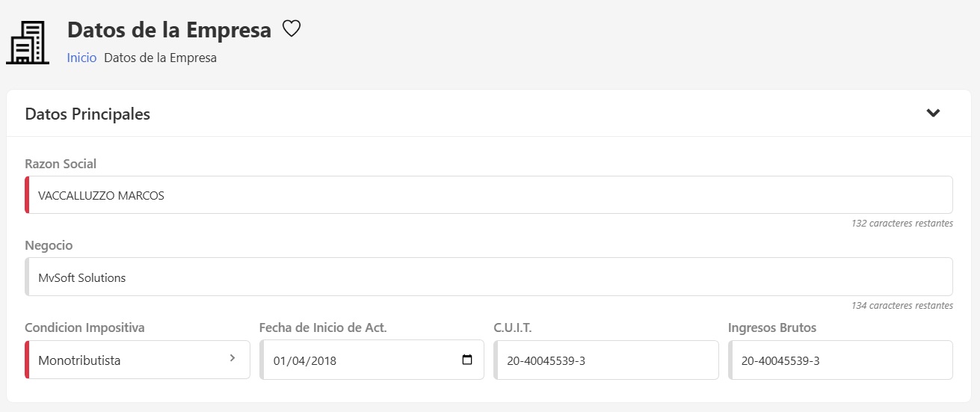Image resolution: width=980 pixels, height=412 pixels.
Task: Click the 134 caracteres restantes counter
Action: (902, 306)
